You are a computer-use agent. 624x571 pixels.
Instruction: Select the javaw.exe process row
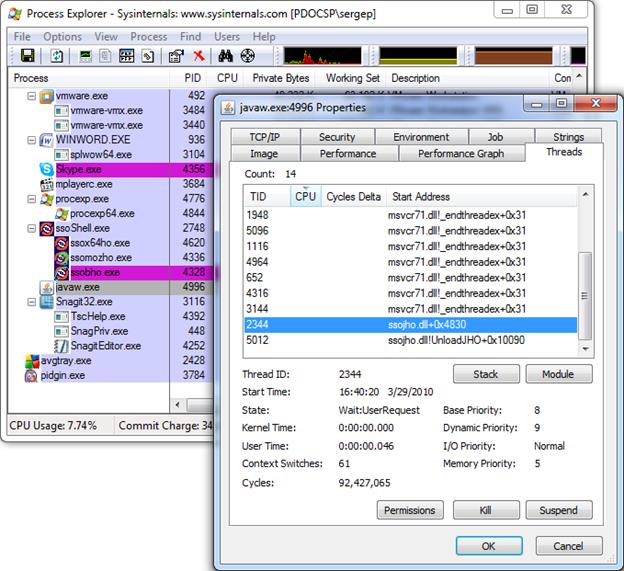[x=111, y=287]
